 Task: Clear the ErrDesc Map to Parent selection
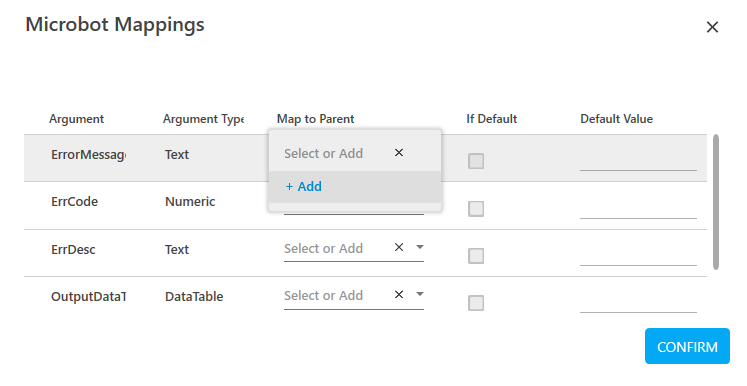point(399,247)
